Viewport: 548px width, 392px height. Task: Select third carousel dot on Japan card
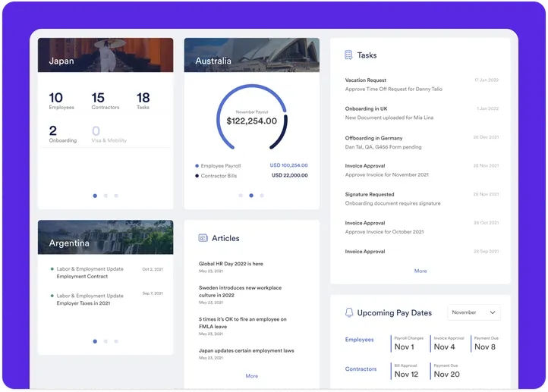116,196
